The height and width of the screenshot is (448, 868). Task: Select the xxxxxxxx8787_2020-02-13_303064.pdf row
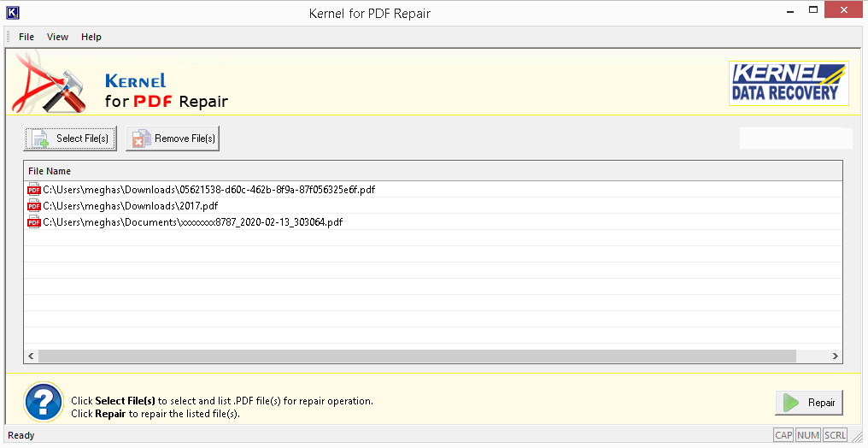433,222
